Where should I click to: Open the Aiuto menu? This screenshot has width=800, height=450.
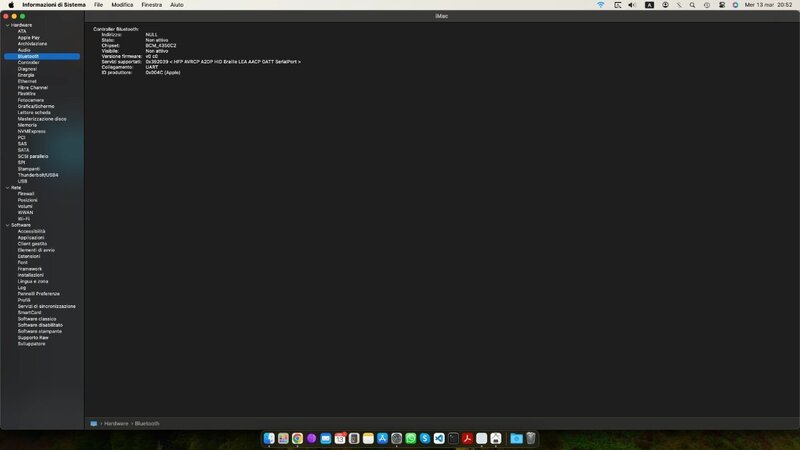(x=177, y=5)
